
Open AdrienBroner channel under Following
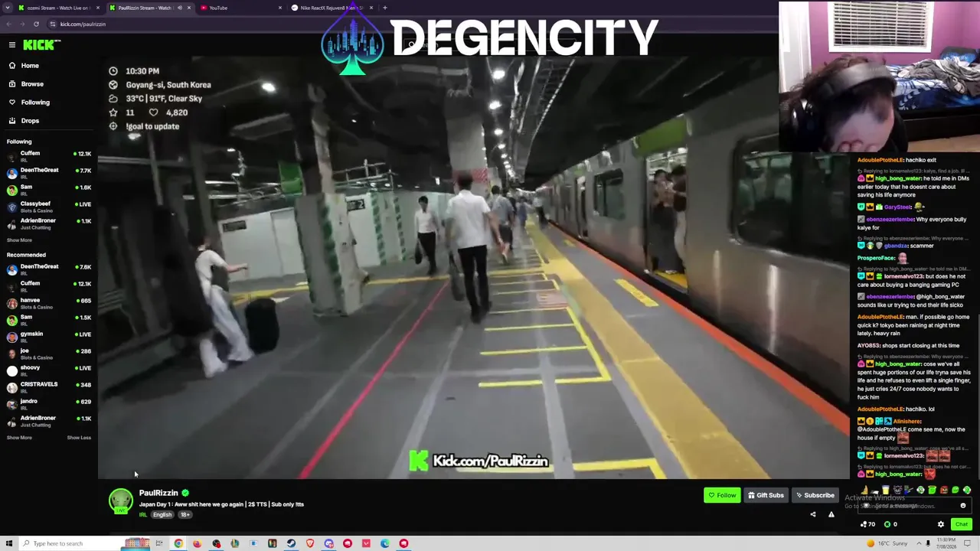point(48,223)
